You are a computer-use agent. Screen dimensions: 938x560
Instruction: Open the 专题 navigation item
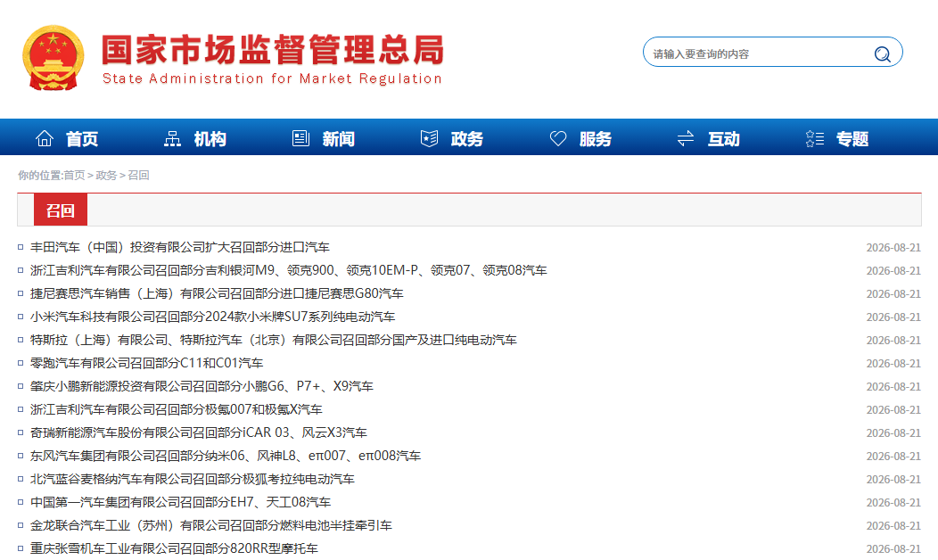pos(852,139)
